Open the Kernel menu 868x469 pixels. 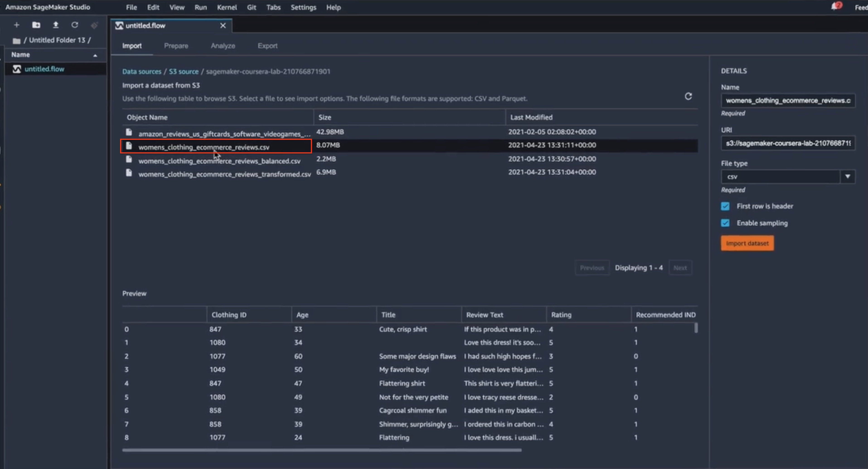pyautogui.click(x=227, y=7)
